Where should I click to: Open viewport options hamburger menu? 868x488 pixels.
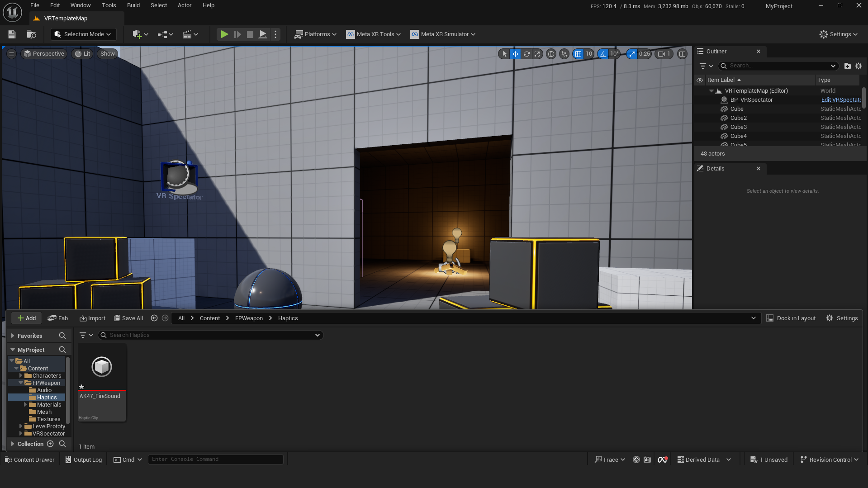(x=12, y=54)
